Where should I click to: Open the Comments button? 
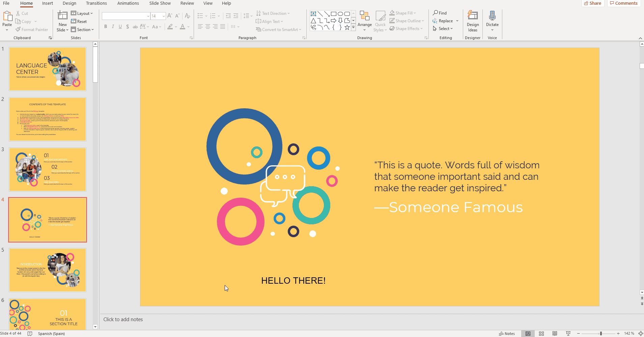point(624,3)
